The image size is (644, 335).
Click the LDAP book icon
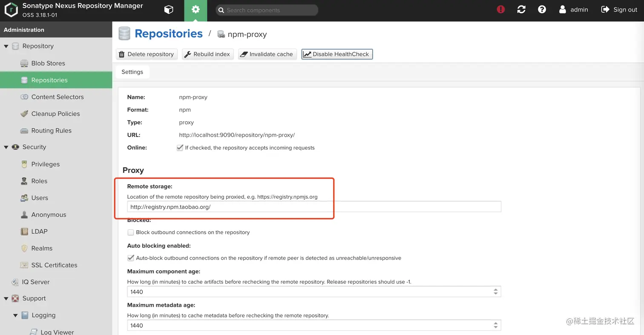point(24,232)
